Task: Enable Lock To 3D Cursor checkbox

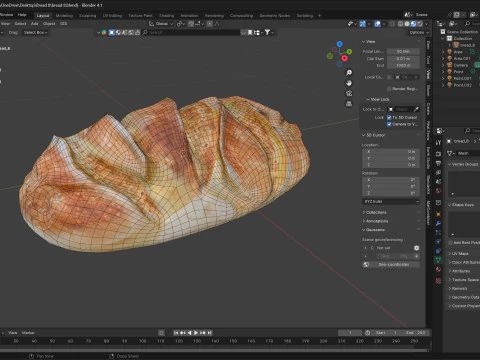Action: click(x=389, y=117)
